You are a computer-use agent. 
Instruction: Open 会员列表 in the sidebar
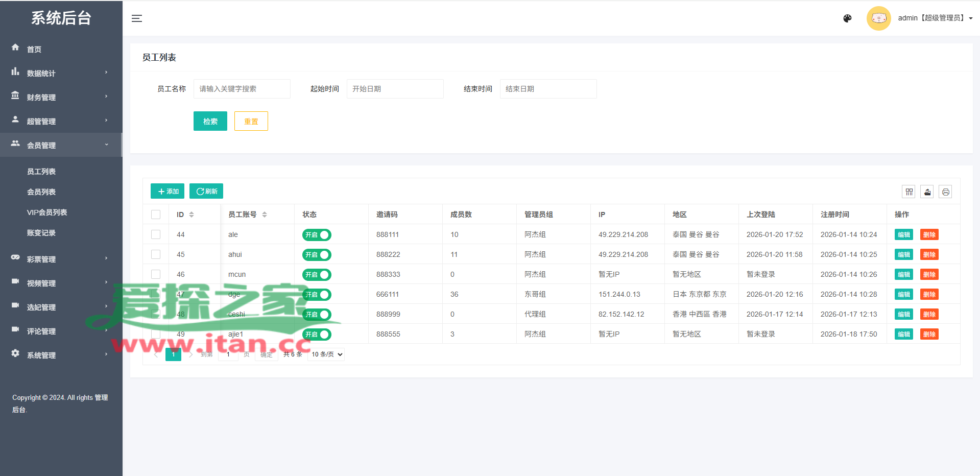click(41, 192)
